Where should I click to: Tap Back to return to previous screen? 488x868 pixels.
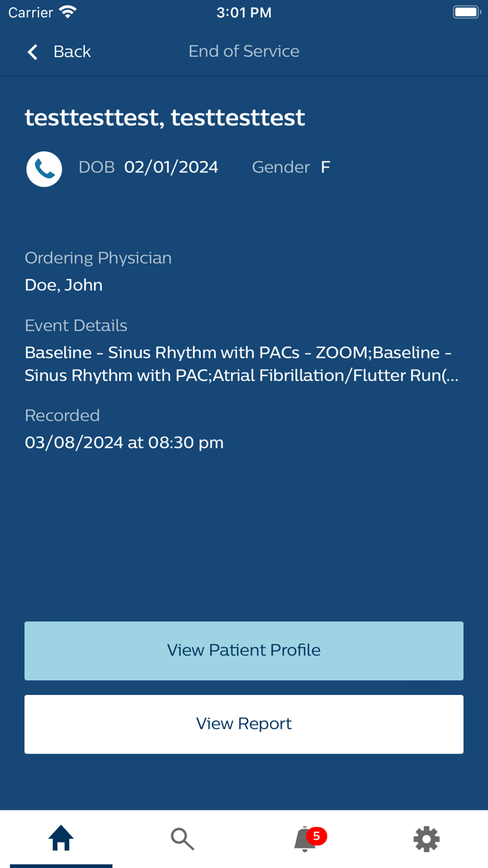[x=71, y=52]
